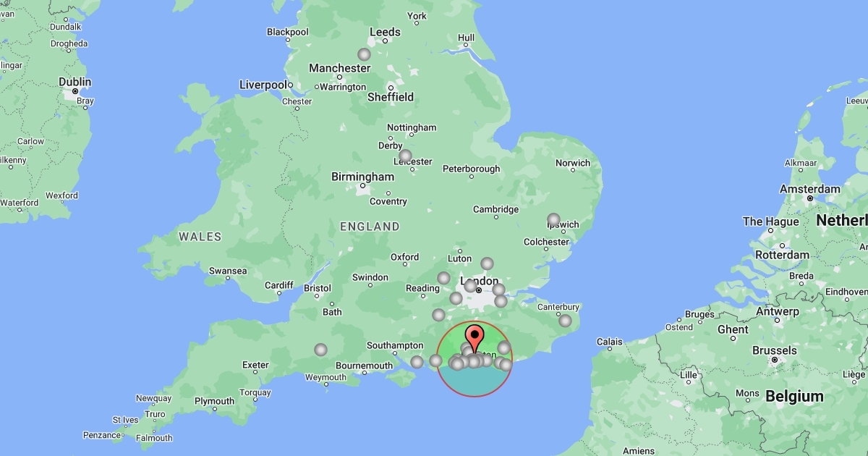
Task: Click the grey marker north of Weymouth
Action: point(320,350)
